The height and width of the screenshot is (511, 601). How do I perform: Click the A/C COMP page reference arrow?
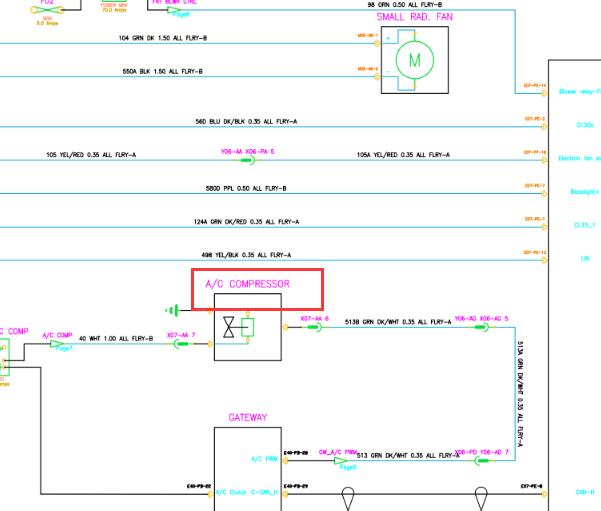(57, 344)
